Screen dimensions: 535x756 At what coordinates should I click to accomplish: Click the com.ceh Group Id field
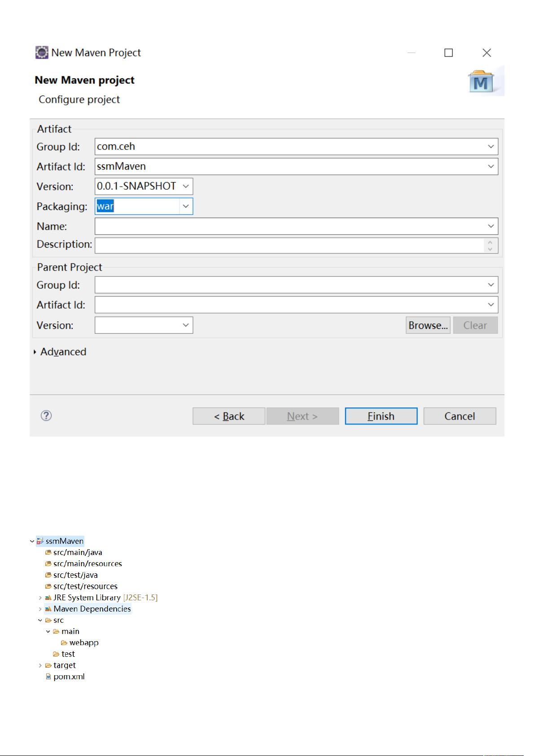pos(296,146)
